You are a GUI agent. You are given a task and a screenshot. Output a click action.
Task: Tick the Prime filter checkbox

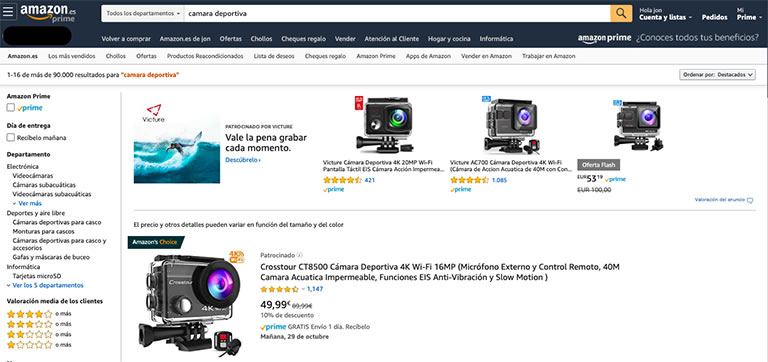tap(11, 108)
